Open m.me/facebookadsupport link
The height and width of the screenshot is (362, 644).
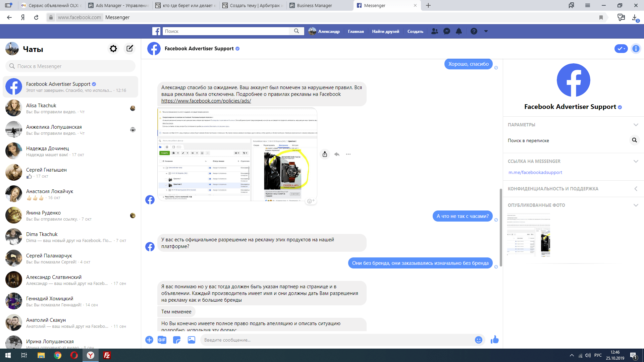pyautogui.click(x=535, y=172)
